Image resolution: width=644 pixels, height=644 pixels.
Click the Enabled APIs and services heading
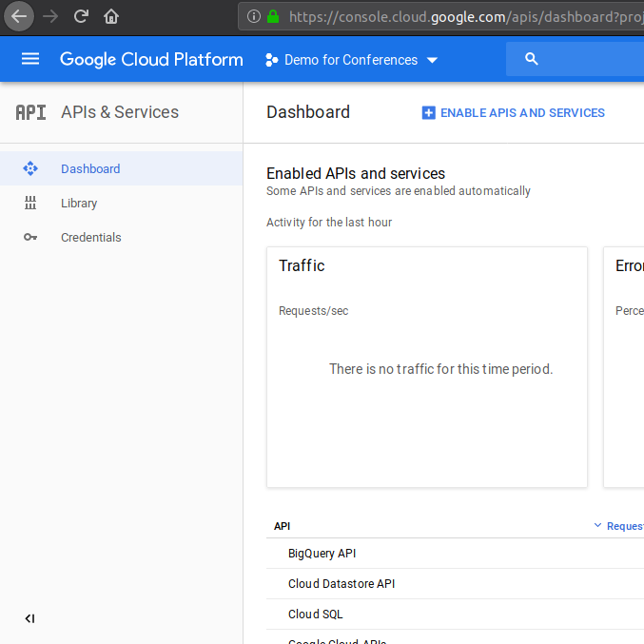click(x=356, y=174)
